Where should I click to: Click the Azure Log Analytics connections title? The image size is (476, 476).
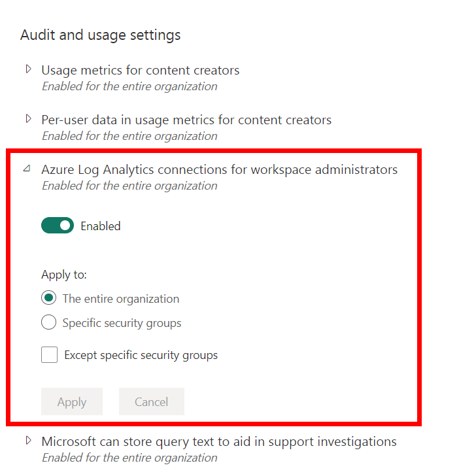point(219,169)
